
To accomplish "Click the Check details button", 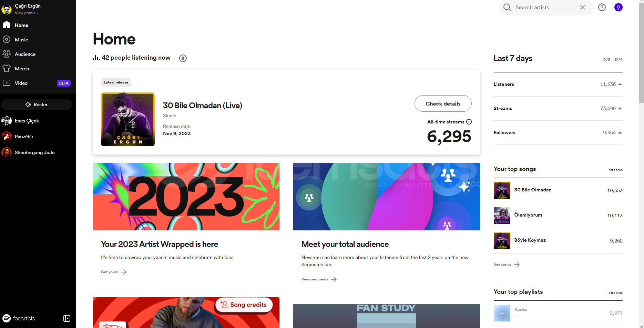I will tap(443, 103).
